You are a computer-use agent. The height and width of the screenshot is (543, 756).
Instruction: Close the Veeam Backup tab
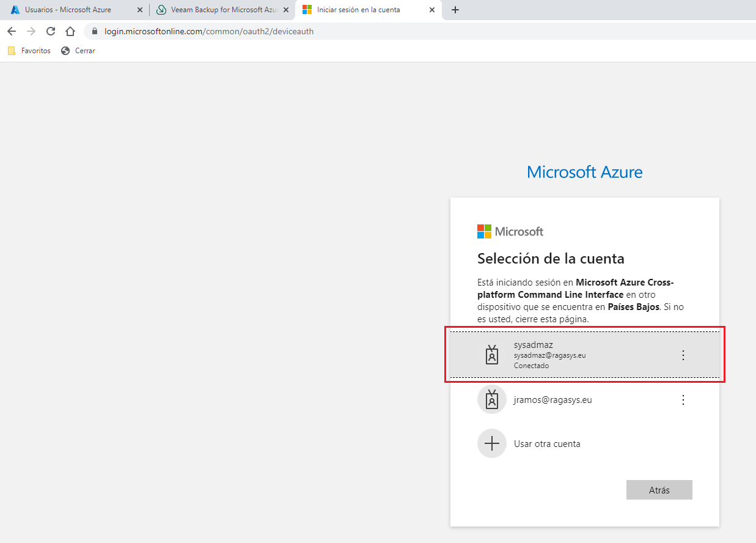click(286, 10)
